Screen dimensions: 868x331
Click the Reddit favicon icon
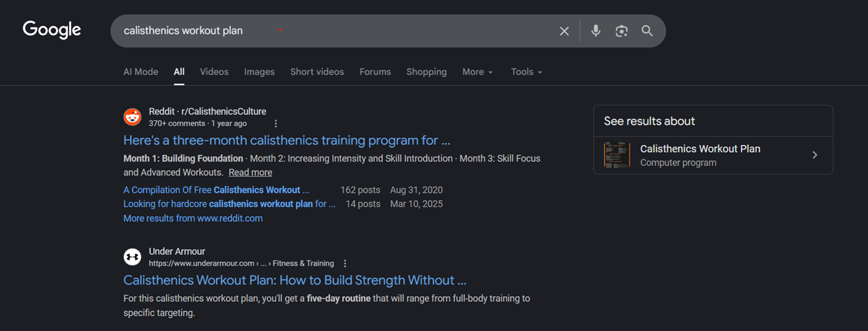[x=132, y=117]
